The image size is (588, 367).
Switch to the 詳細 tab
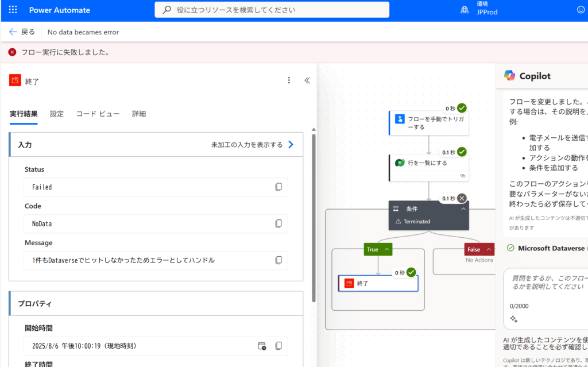[x=139, y=114]
